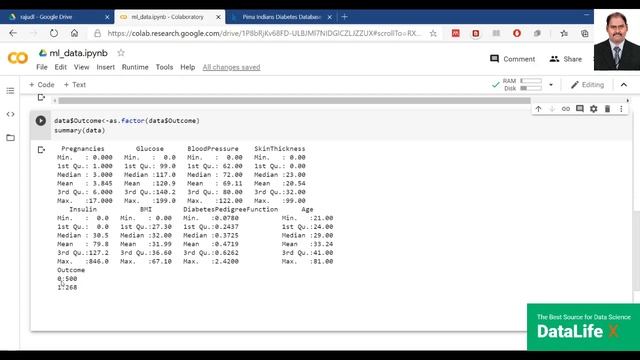
Task: Open the code snippets panel
Action: [x=10, y=114]
